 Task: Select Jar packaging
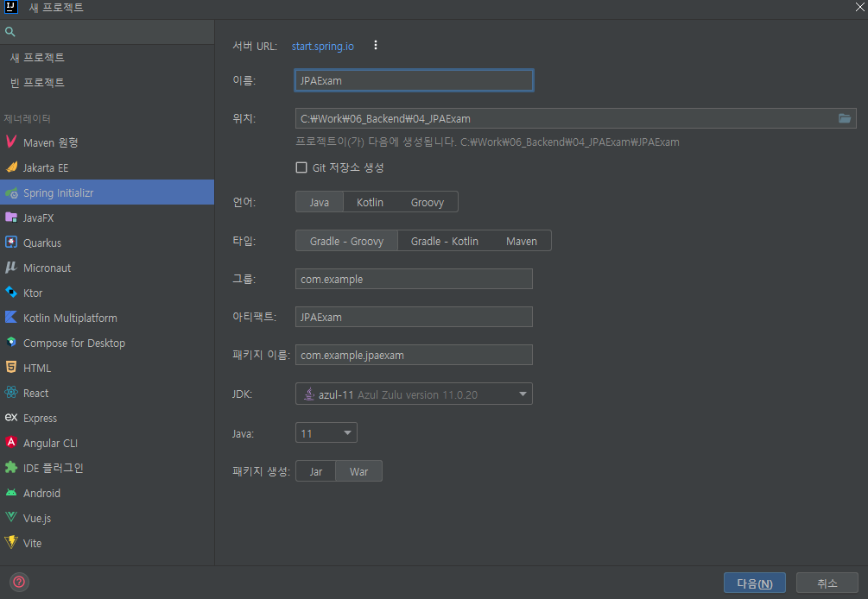[315, 471]
